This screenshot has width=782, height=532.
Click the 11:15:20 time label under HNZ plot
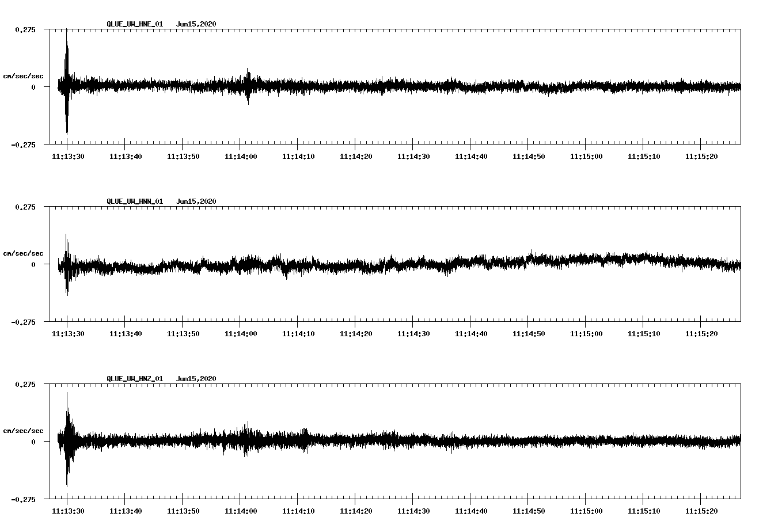coord(701,511)
